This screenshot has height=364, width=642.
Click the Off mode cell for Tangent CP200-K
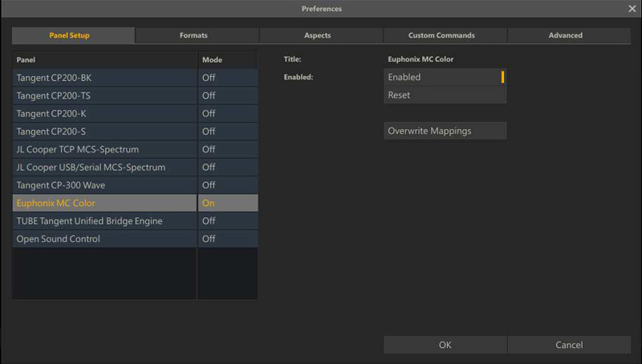(x=227, y=114)
